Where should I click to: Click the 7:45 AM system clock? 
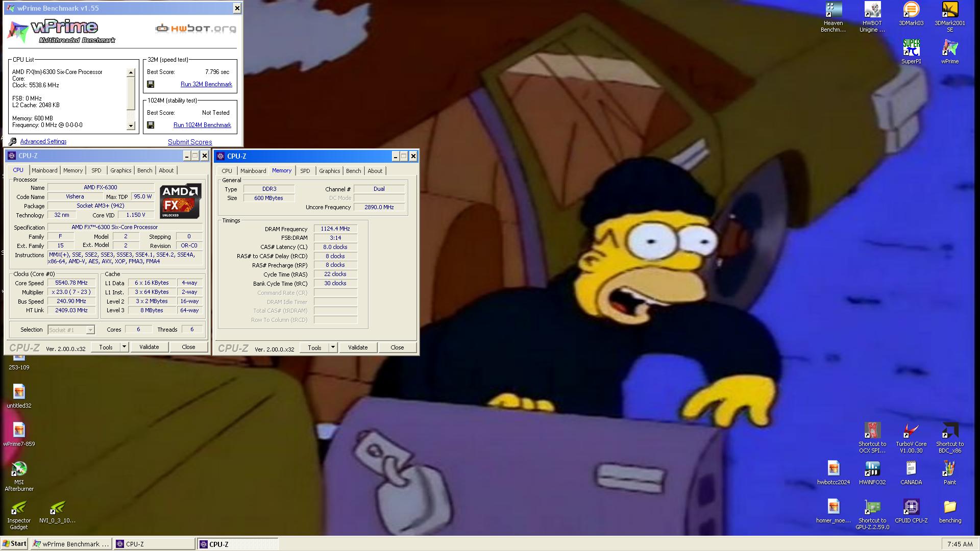click(x=960, y=544)
